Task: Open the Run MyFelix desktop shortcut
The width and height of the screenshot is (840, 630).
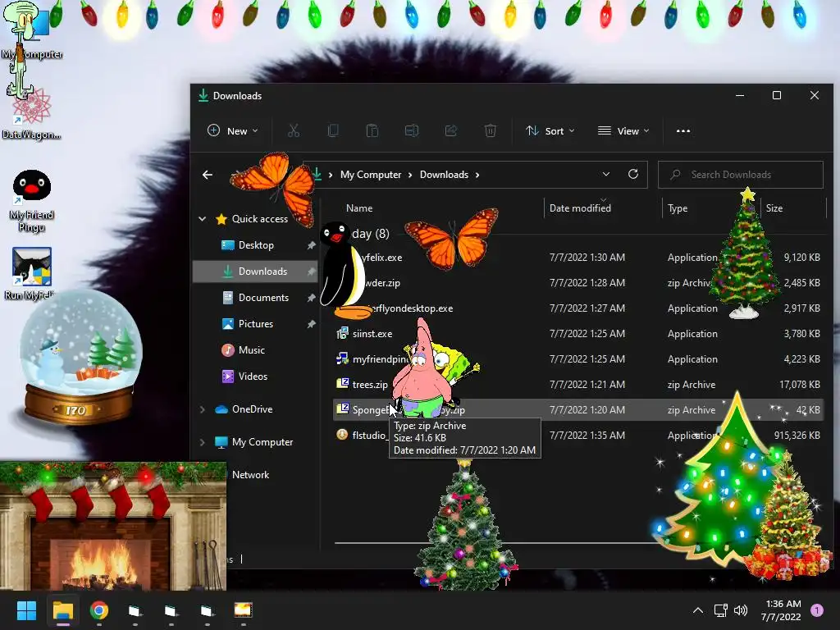Action: (32, 273)
